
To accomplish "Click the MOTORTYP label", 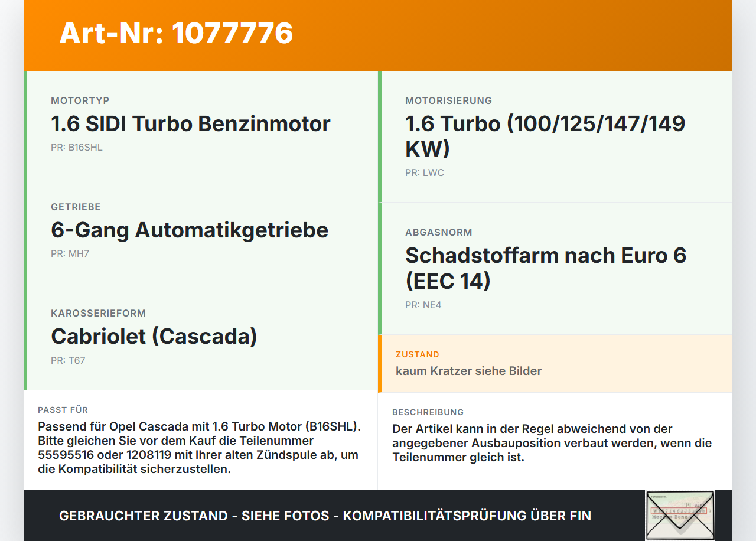I will [80, 100].
